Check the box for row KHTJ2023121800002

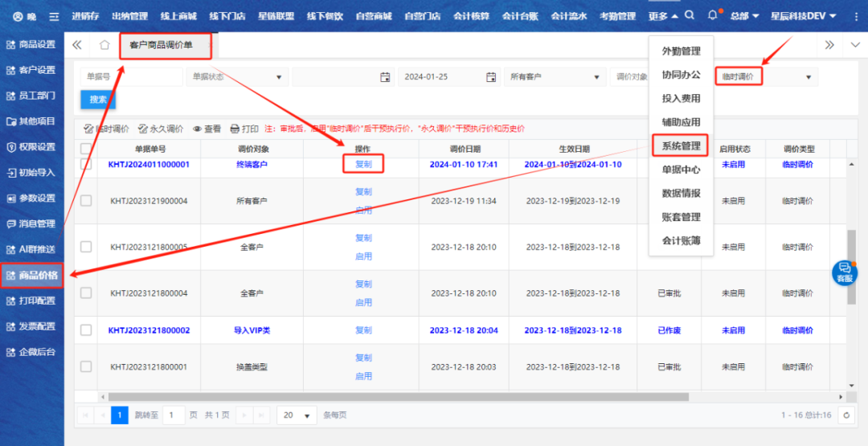pyautogui.click(x=86, y=330)
